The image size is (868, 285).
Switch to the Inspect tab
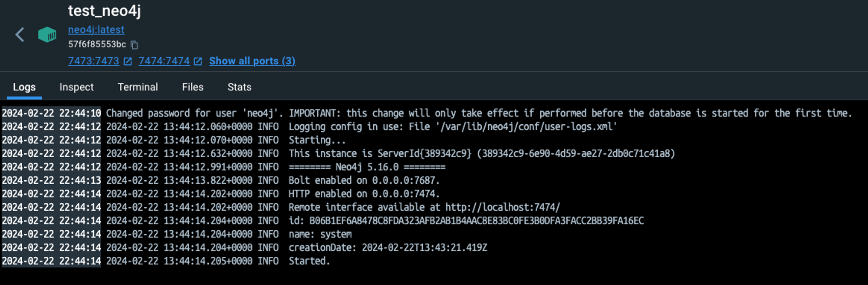click(76, 87)
